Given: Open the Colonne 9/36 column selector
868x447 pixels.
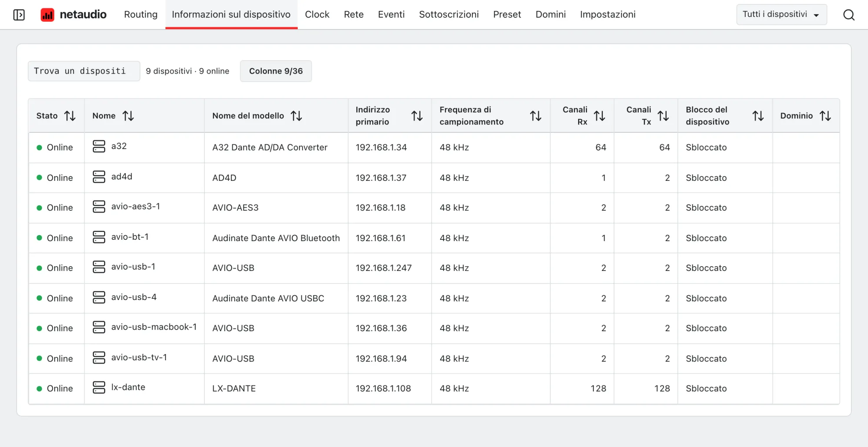Looking at the screenshot, I should coord(276,71).
